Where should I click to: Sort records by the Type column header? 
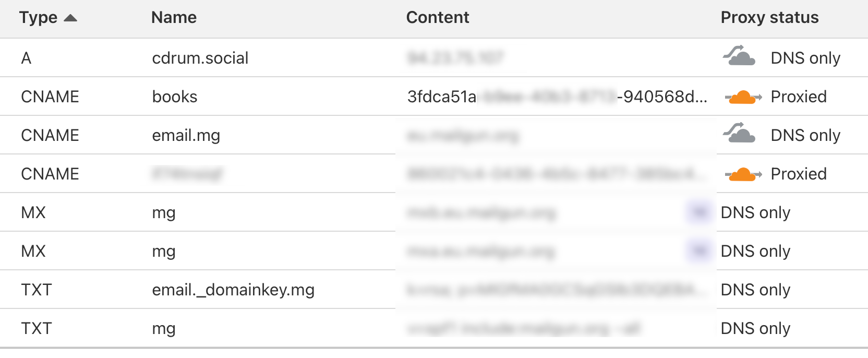click(38, 18)
